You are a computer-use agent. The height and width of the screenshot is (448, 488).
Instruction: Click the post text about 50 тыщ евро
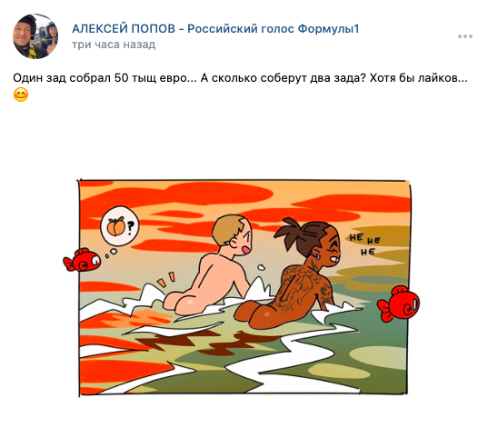(x=240, y=78)
